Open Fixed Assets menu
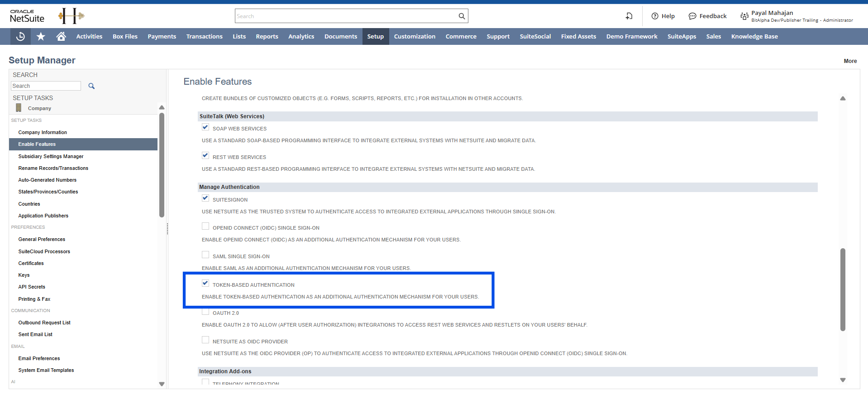Viewport: 868px width, 395px height. (x=578, y=37)
